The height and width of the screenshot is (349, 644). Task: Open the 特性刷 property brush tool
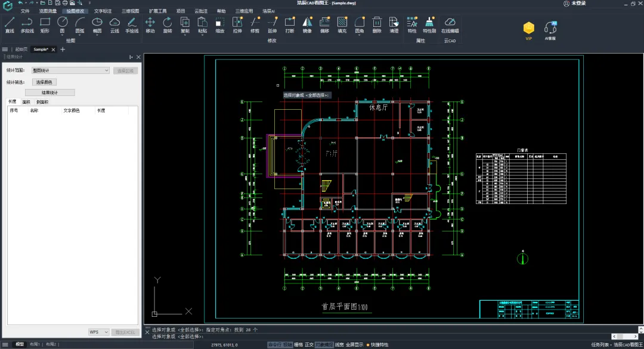429,25
